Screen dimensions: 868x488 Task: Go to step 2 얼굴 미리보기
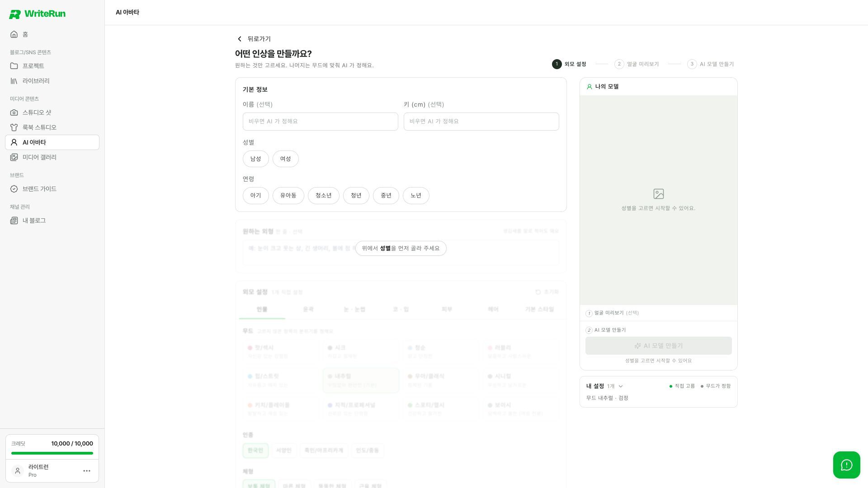click(637, 64)
